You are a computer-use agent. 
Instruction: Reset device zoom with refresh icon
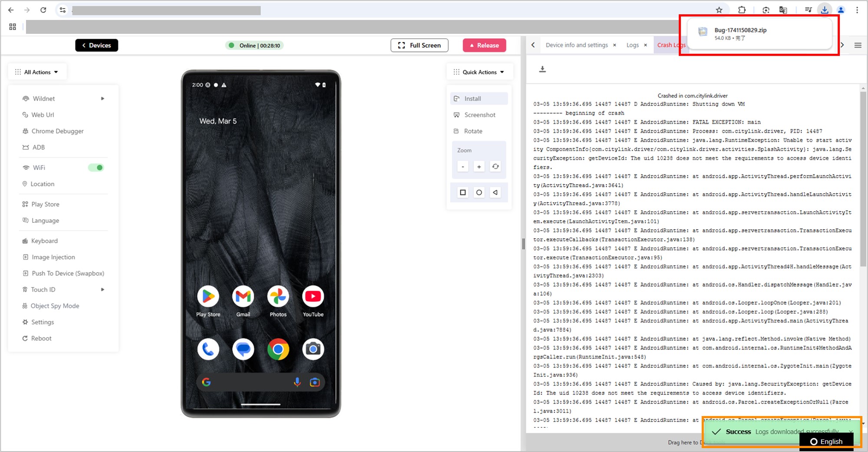click(495, 167)
